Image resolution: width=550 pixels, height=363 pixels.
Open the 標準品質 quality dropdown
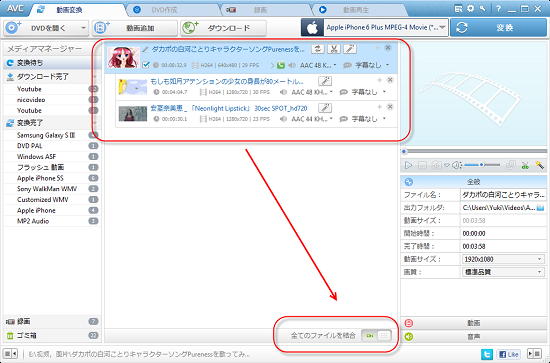coord(503,272)
